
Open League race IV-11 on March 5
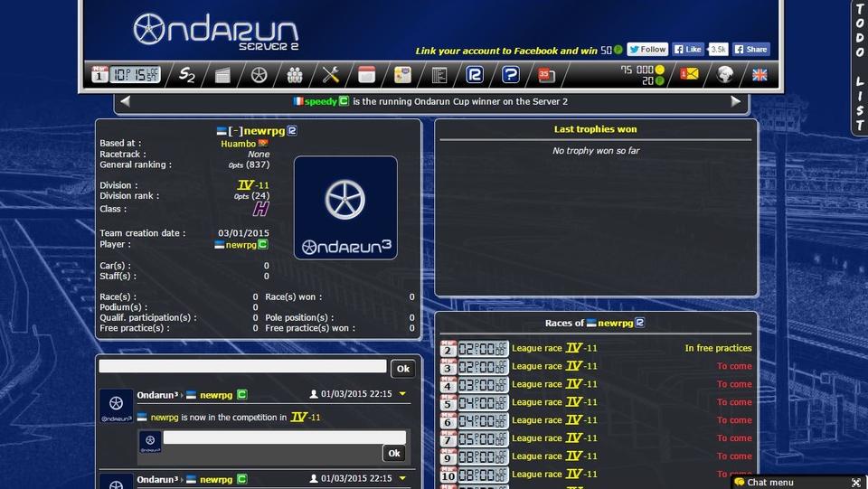[554, 402]
